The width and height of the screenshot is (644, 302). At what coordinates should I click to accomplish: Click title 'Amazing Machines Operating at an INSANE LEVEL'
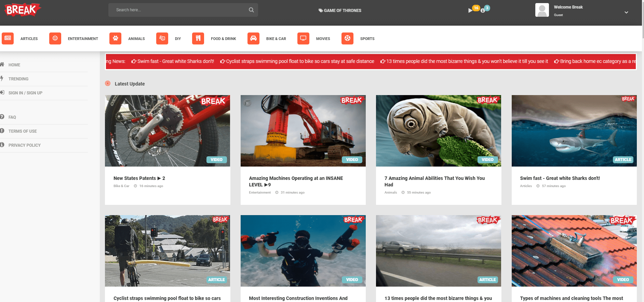click(296, 181)
